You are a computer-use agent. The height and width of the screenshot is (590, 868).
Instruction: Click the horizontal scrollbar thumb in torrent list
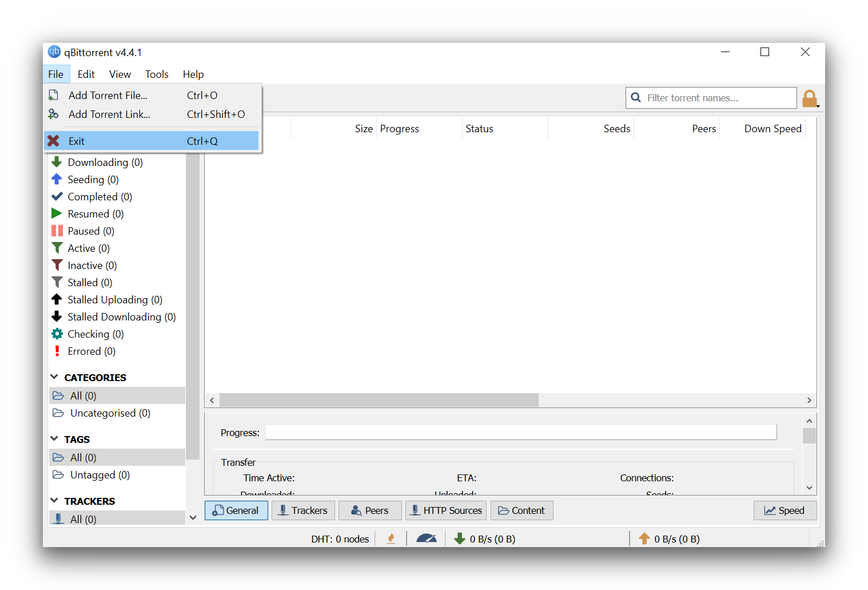click(x=379, y=400)
